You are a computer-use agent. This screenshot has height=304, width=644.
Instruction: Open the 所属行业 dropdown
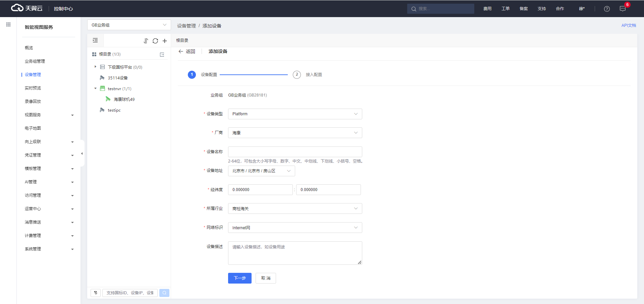pos(295,208)
